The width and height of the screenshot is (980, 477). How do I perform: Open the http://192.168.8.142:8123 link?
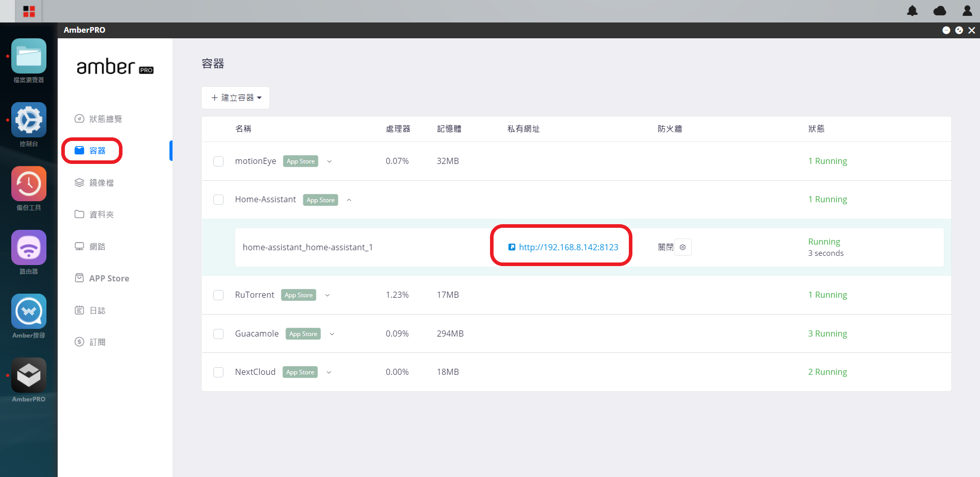click(x=569, y=247)
